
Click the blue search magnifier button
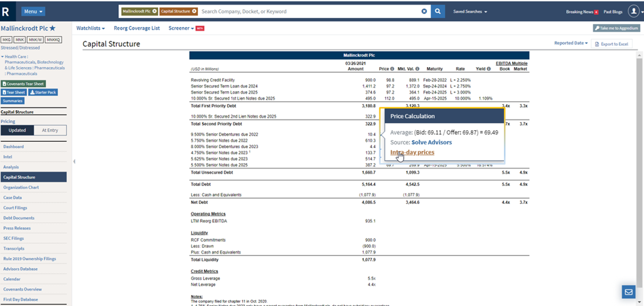pos(438,11)
